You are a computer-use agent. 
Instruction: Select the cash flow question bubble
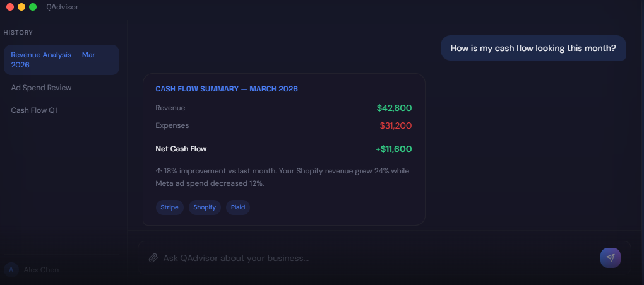tap(533, 48)
